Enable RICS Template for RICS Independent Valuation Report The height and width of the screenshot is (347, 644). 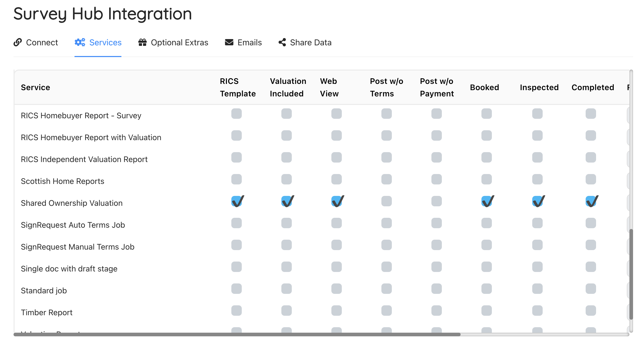(x=237, y=157)
